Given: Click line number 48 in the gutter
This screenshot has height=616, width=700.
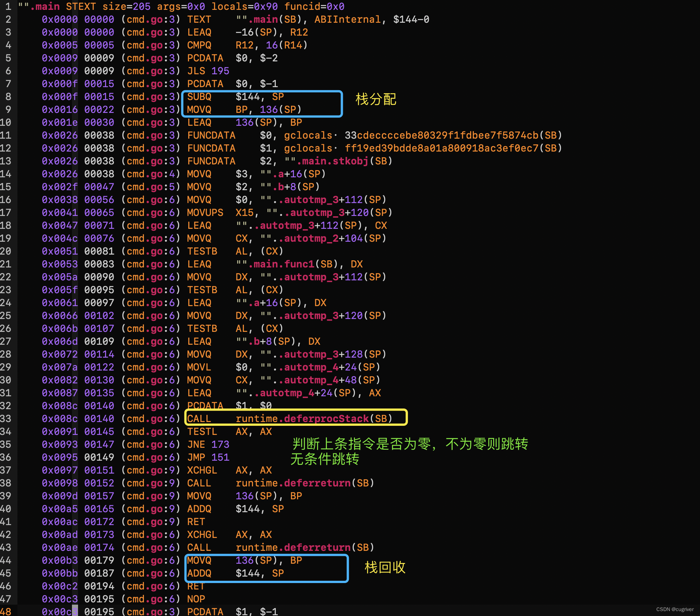Looking at the screenshot, I should tap(6, 611).
